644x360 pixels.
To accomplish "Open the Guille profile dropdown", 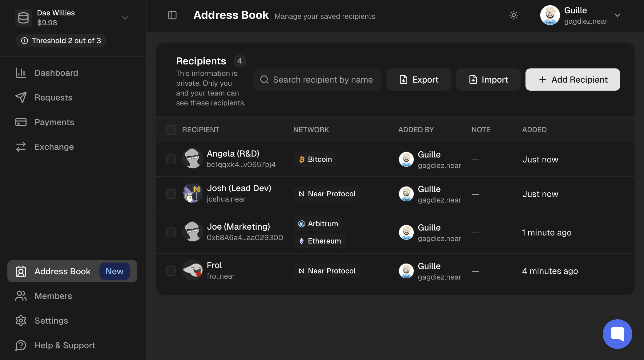I will pos(617,14).
